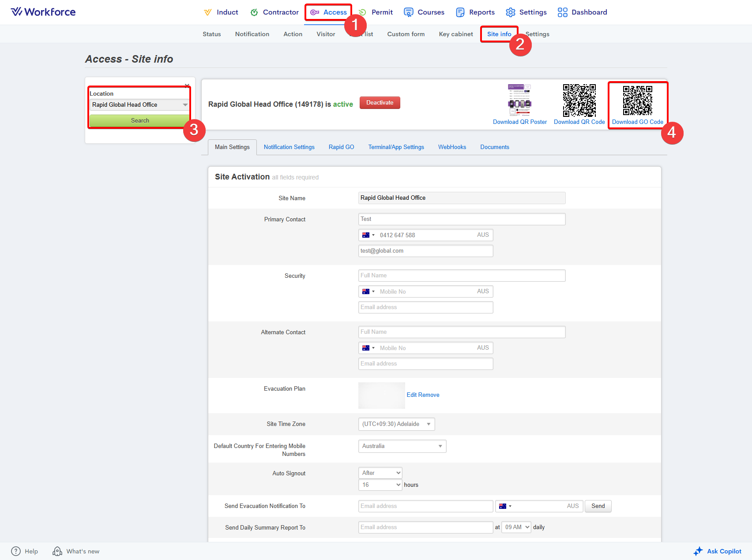Open the Courses module icon

409,12
